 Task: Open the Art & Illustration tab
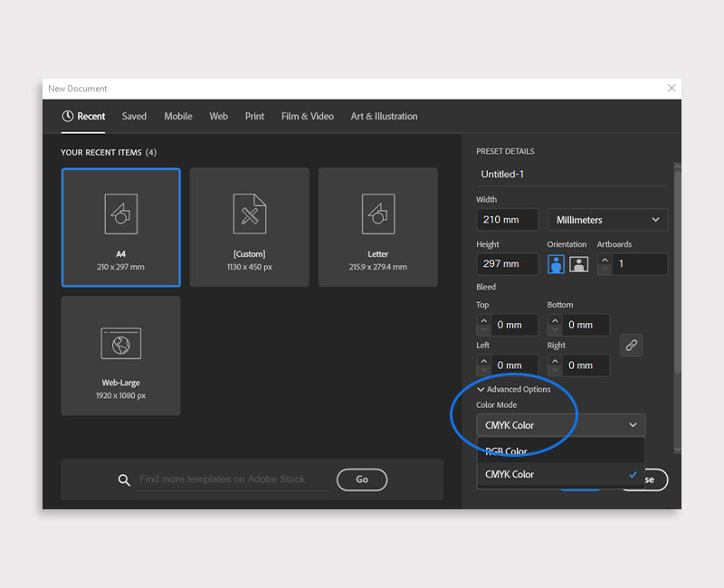point(384,117)
